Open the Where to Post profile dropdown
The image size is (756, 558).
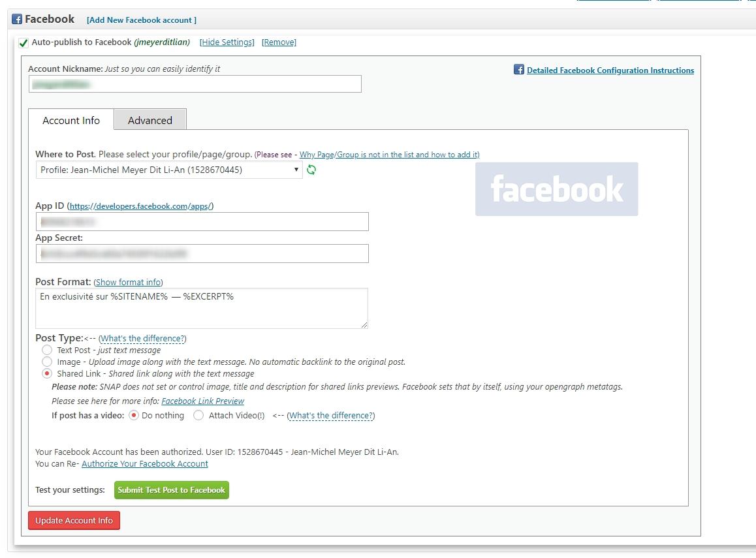pyautogui.click(x=169, y=170)
